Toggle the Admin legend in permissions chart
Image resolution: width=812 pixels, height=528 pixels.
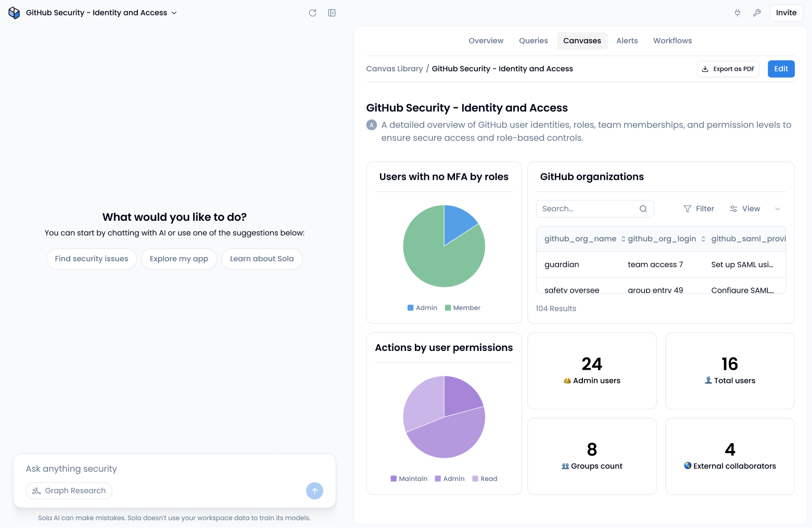[x=450, y=479]
